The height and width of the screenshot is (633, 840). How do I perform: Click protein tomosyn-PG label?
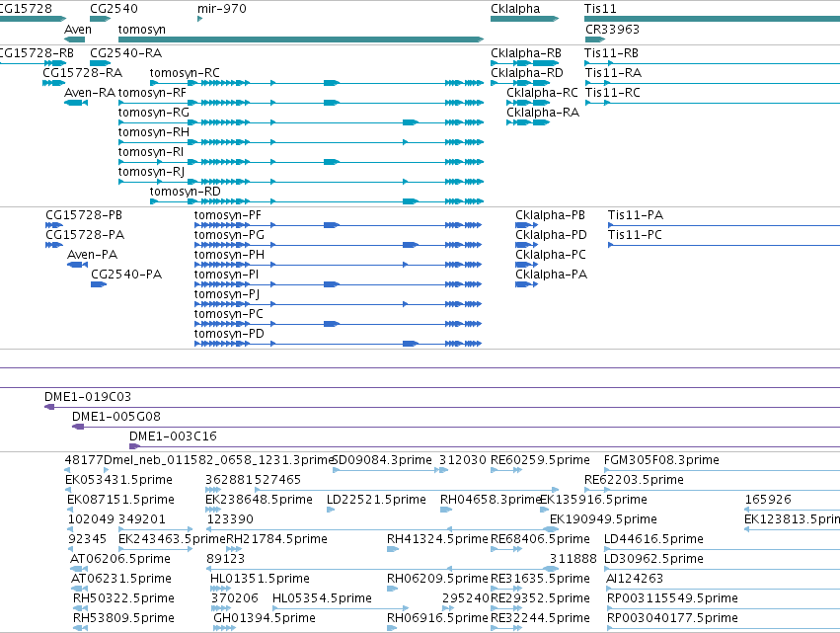click(229, 235)
